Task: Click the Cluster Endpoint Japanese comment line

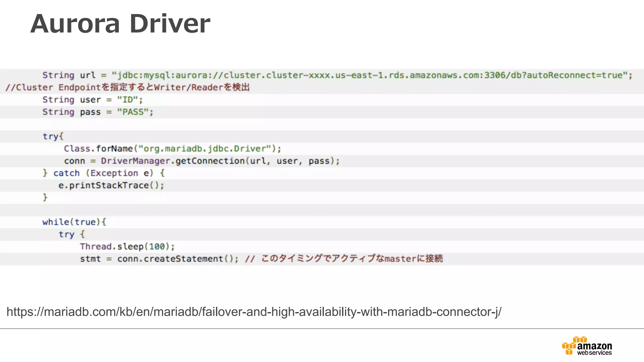Action: click(127, 87)
